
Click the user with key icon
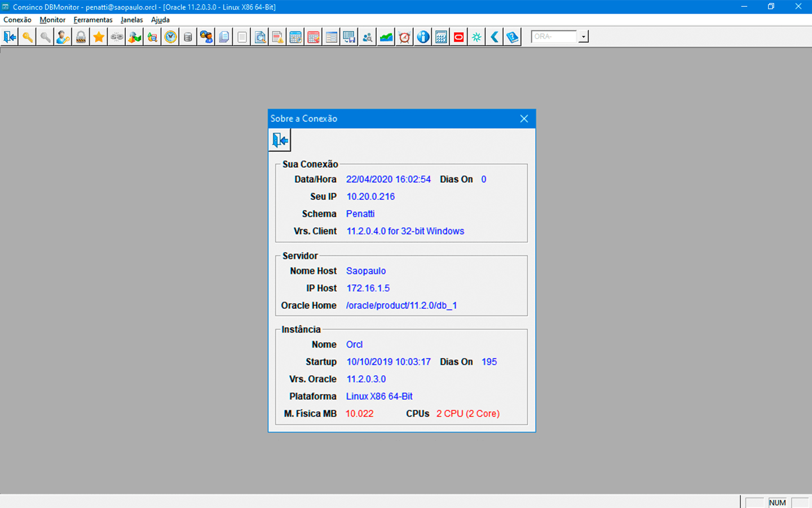[x=63, y=37]
